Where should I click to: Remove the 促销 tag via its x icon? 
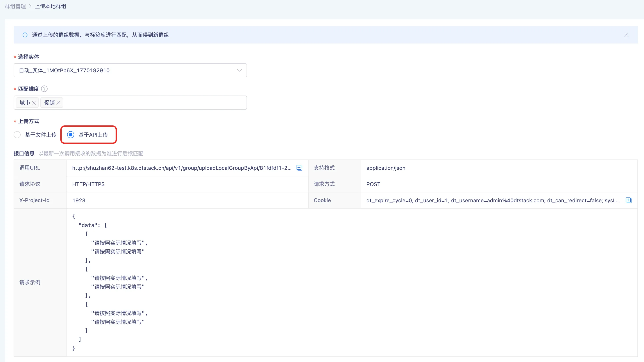58,103
